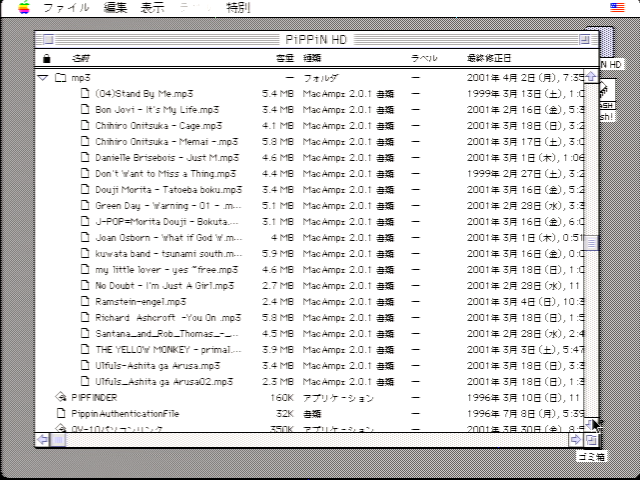Click the vertical scrollbar up arrow
This screenshot has width=640, height=480.
point(591,76)
